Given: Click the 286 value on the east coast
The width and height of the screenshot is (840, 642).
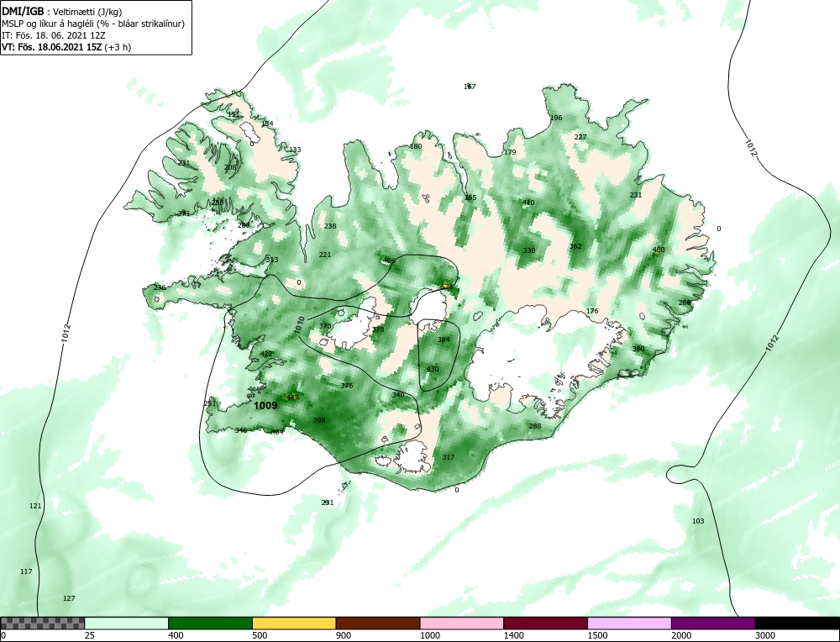Looking at the screenshot, I should pyautogui.click(x=684, y=303).
